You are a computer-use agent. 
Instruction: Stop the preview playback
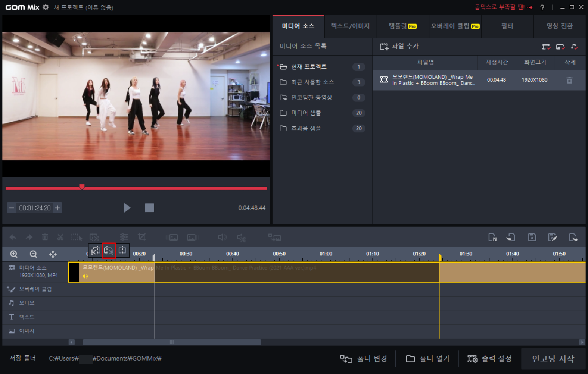point(149,208)
